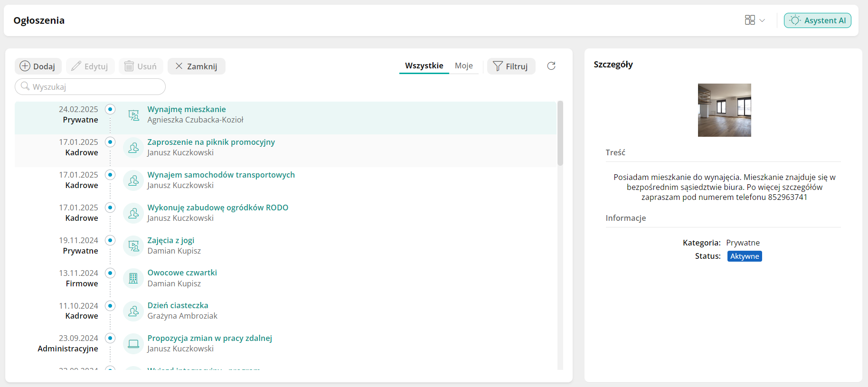
Task: Click the magnifier icon in search box
Action: pos(25,86)
